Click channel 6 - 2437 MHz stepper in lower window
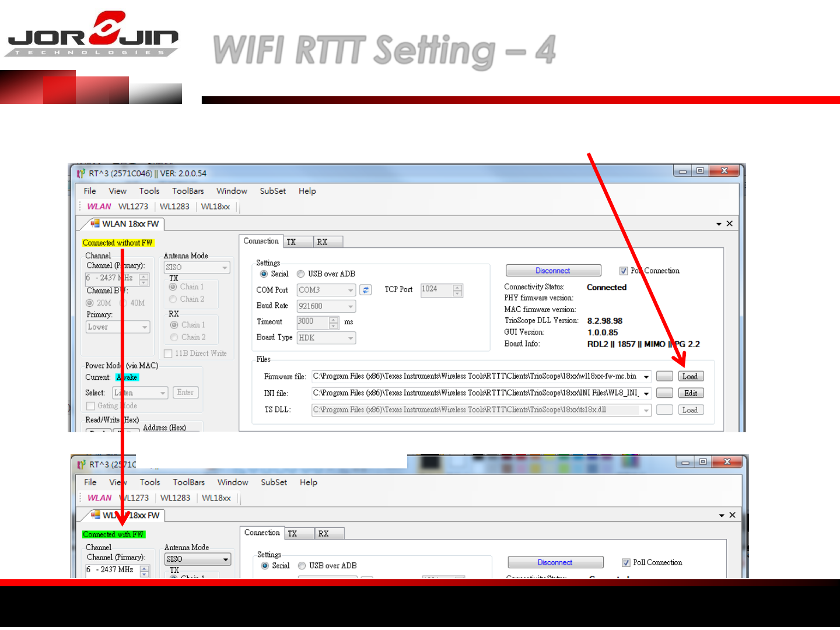This screenshot has height=630, width=840. point(145,570)
